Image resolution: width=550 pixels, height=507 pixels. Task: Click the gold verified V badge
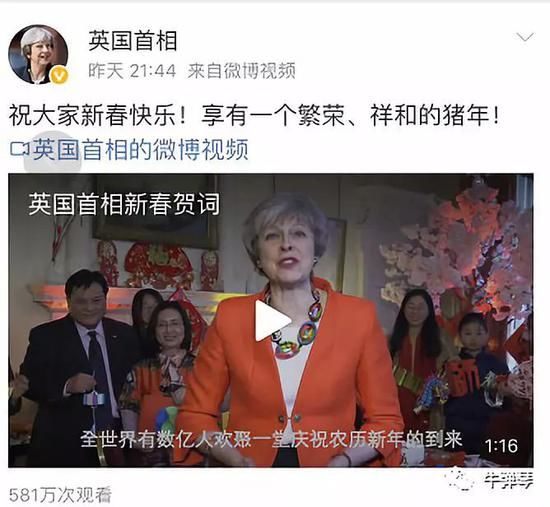tap(60, 75)
